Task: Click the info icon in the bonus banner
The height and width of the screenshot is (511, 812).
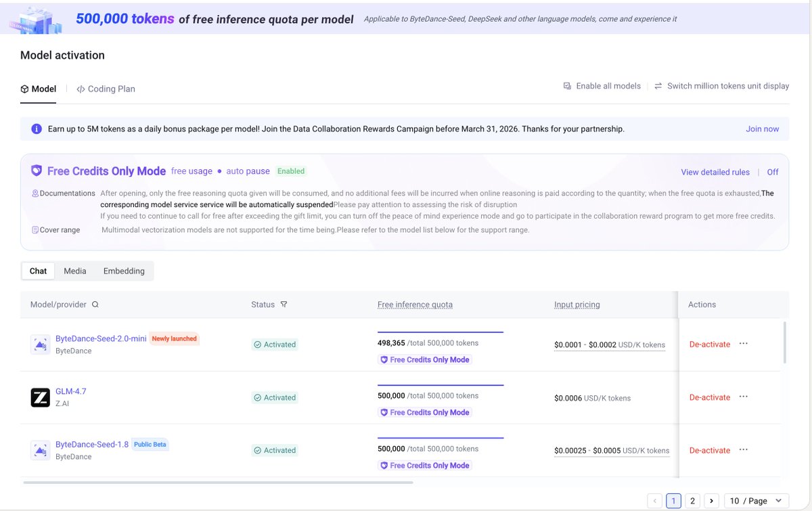Action: [37, 129]
